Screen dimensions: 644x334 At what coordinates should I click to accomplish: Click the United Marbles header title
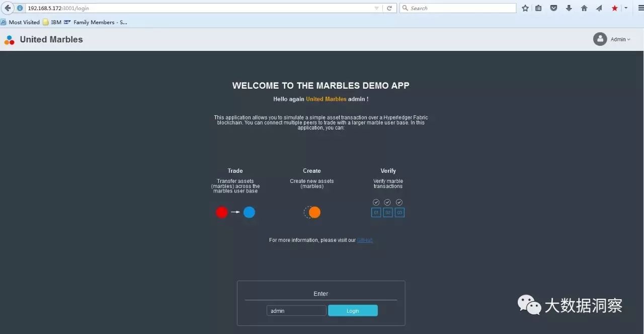51,39
